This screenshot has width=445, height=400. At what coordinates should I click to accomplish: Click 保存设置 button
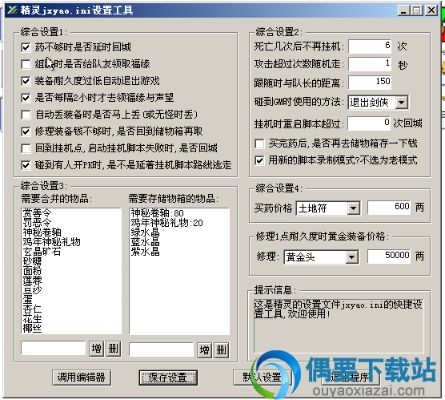pyautogui.click(x=168, y=378)
